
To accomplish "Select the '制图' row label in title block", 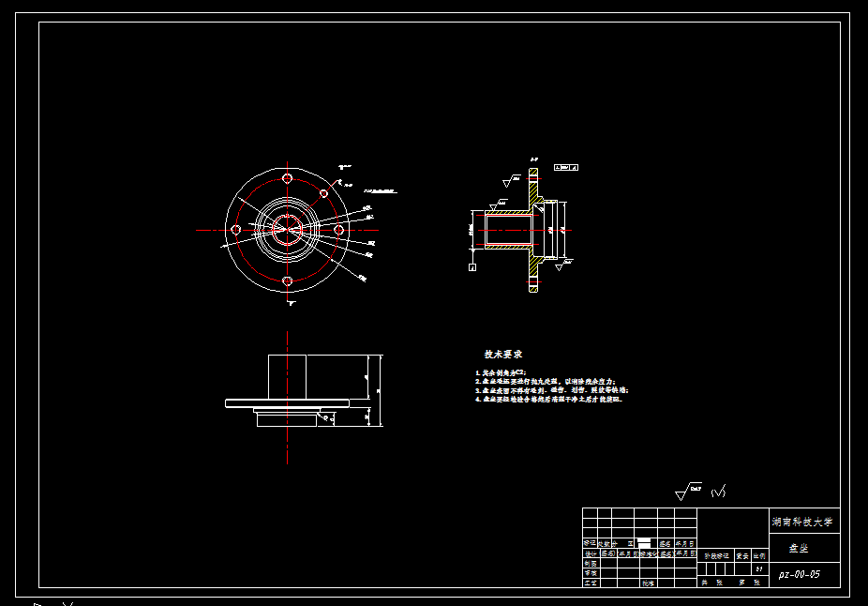I will pyautogui.click(x=591, y=564).
